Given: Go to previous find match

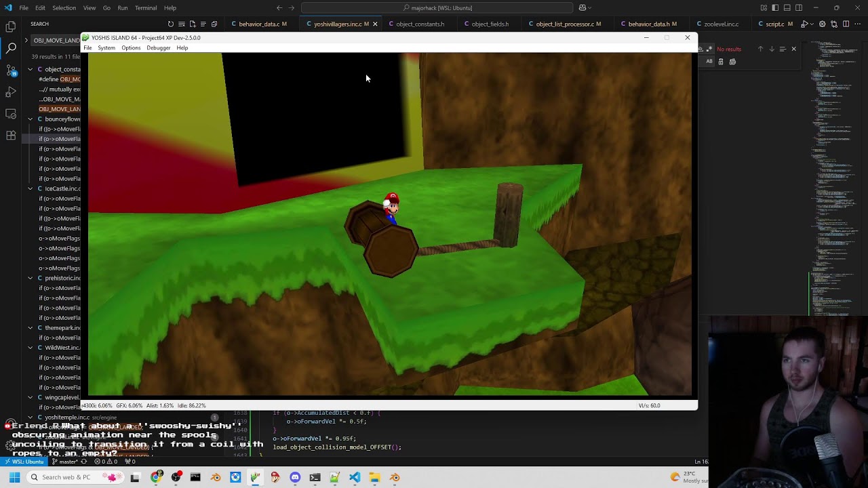Looking at the screenshot, I should pos(760,49).
